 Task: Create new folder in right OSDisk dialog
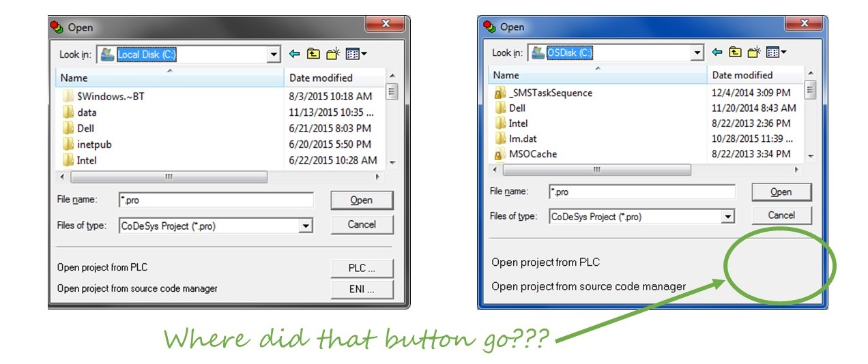coord(754,52)
